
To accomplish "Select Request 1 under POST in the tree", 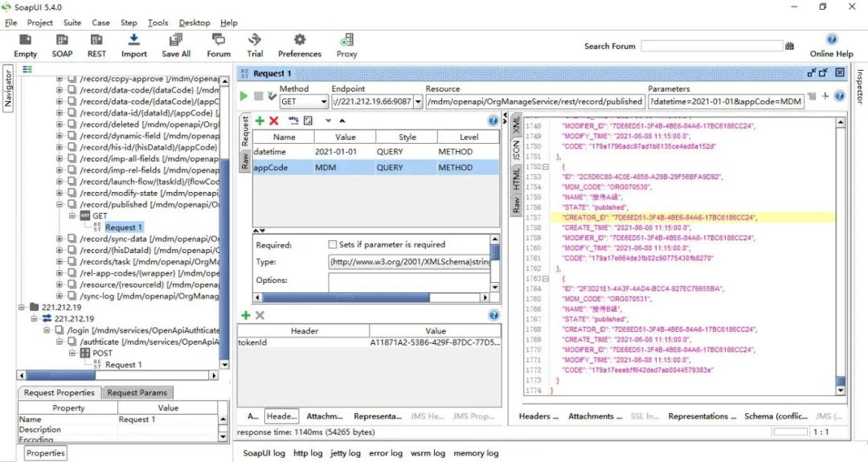I will pos(124,365).
